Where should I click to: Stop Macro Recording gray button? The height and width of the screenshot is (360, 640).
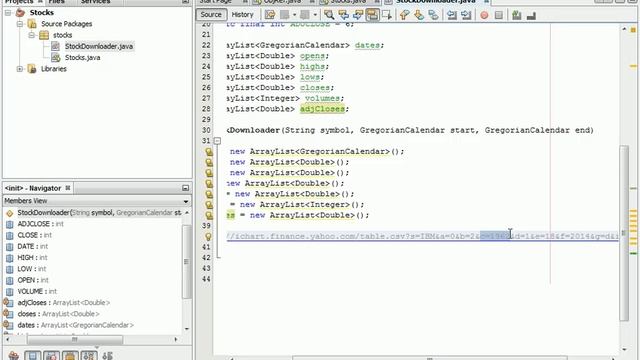pyautogui.click(x=498, y=16)
